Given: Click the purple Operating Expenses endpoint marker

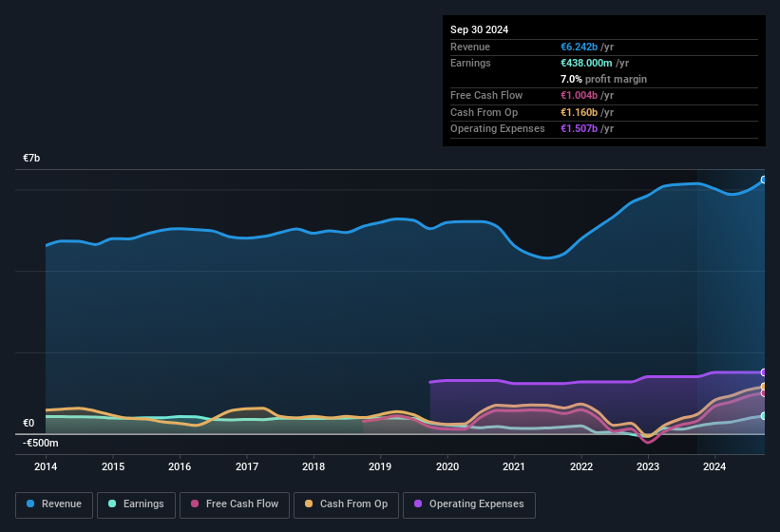Looking at the screenshot, I should pyautogui.click(x=764, y=372).
